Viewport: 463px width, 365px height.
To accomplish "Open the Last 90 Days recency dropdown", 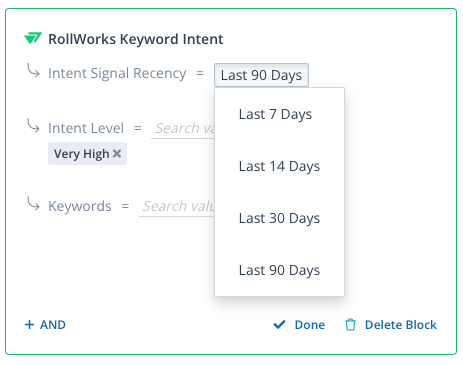I will tap(261, 75).
